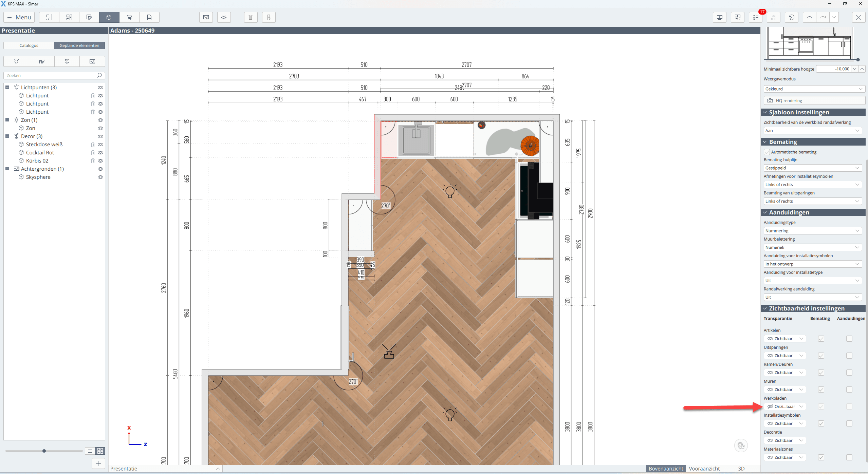Open the Werkbladen visibility dropdown
The image size is (868, 474).
click(785, 406)
